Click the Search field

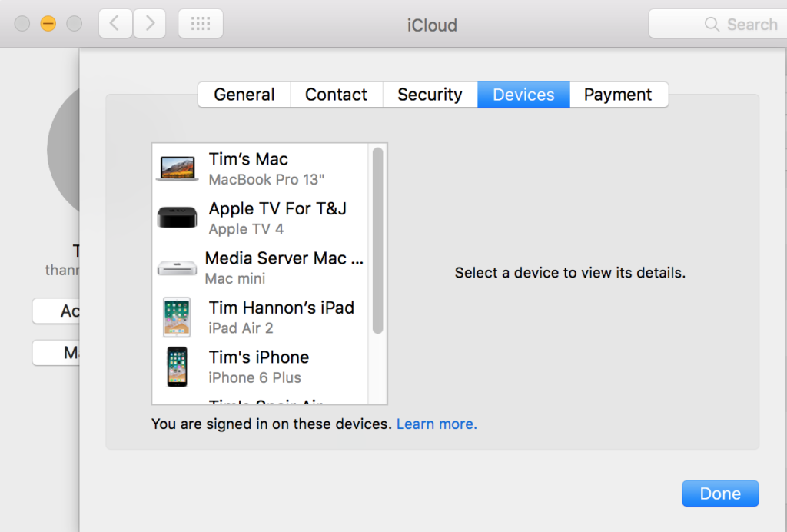click(718, 24)
